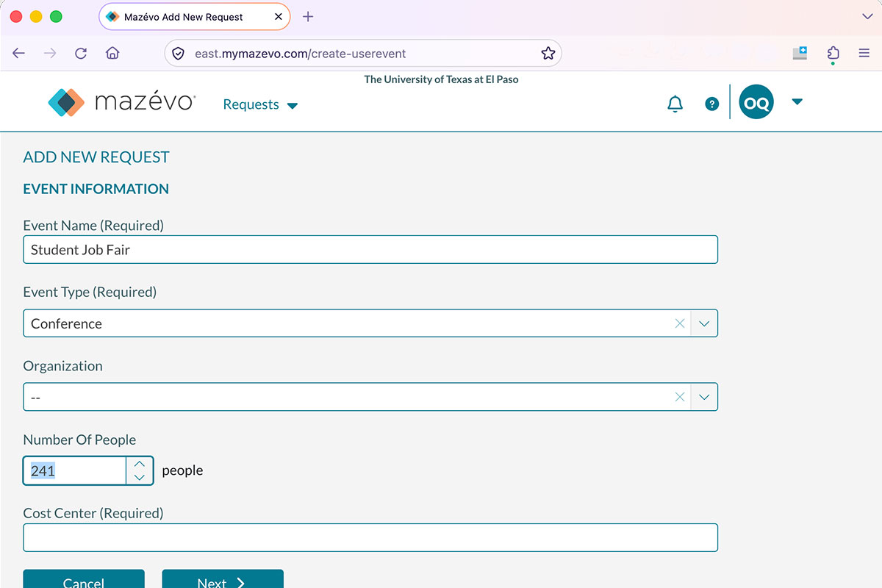Click the Next button
The image size is (882, 588).
(x=223, y=579)
